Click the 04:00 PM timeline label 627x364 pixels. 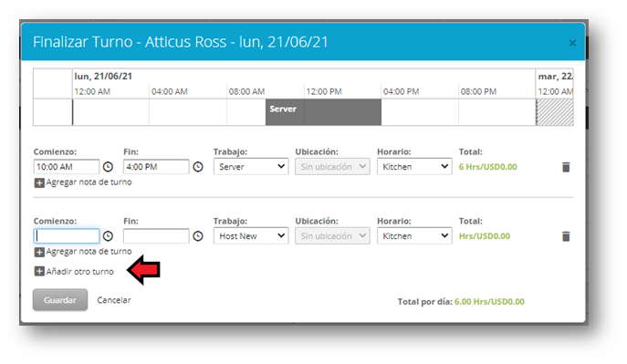tap(401, 91)
